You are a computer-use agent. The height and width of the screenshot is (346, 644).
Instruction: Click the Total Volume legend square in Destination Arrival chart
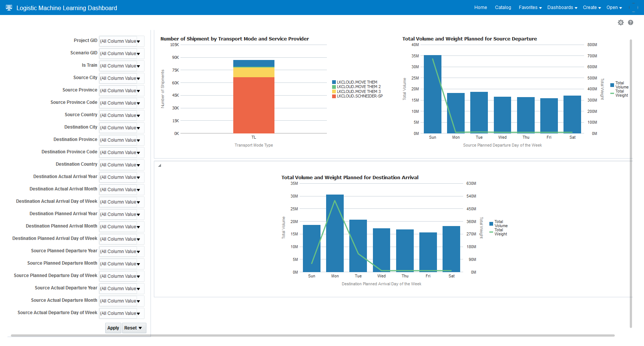coord(491,224)
